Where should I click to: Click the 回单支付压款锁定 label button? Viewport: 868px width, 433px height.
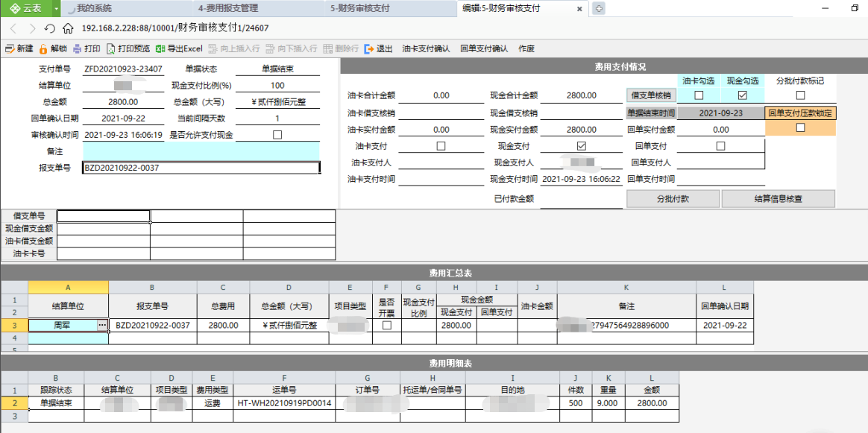pyautogui.click(x=800, y=113)
